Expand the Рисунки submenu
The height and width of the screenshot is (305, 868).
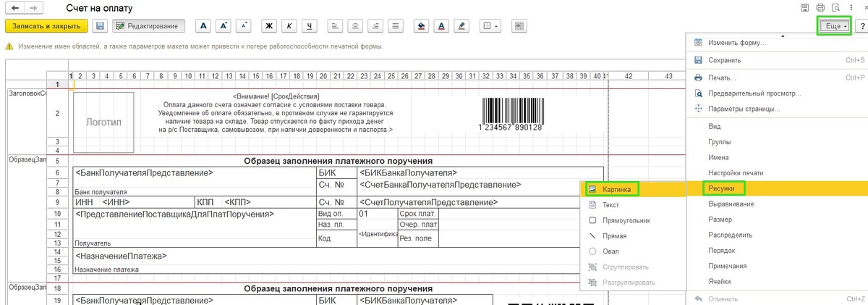point(777,188)
